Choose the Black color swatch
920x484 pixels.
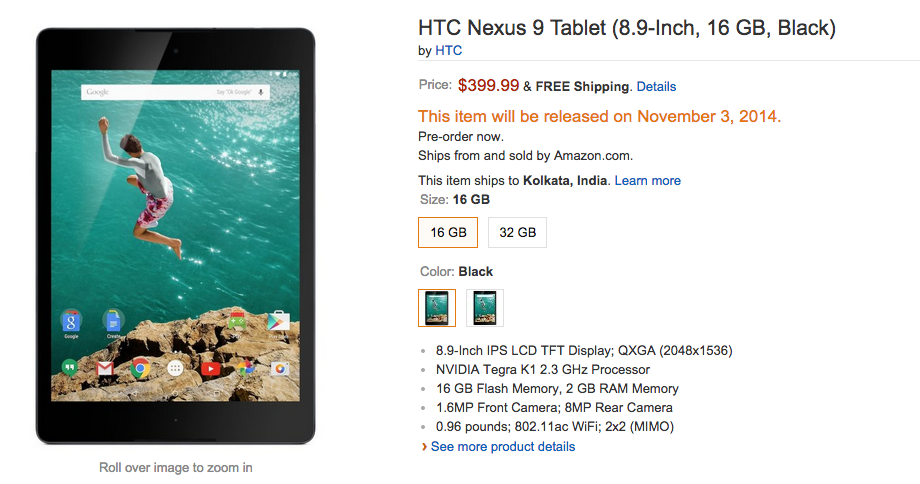[x=437, y=308]
